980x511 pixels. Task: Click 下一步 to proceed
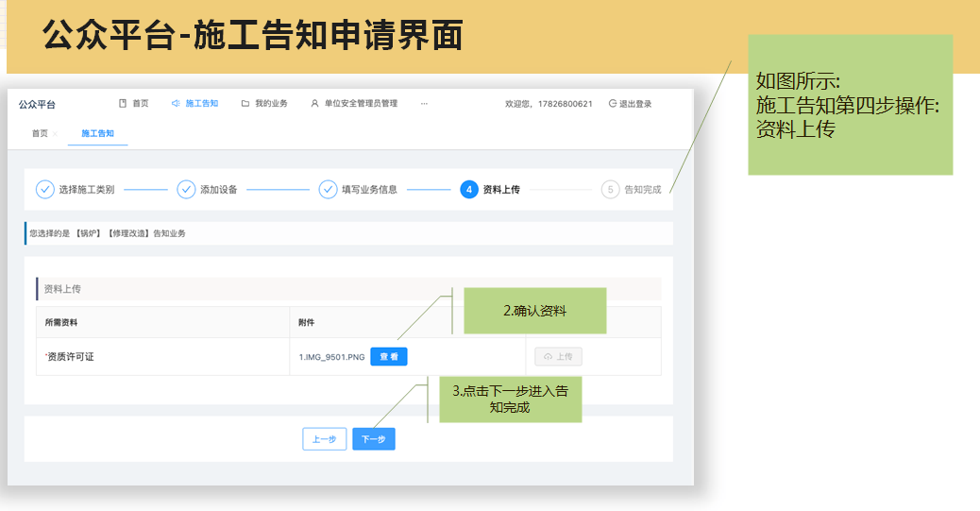click(x=374, y=439)
